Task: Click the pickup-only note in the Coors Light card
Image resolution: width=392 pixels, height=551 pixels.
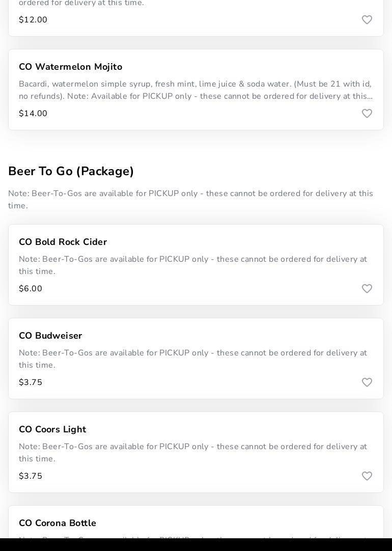Action: tap(193, 453)
